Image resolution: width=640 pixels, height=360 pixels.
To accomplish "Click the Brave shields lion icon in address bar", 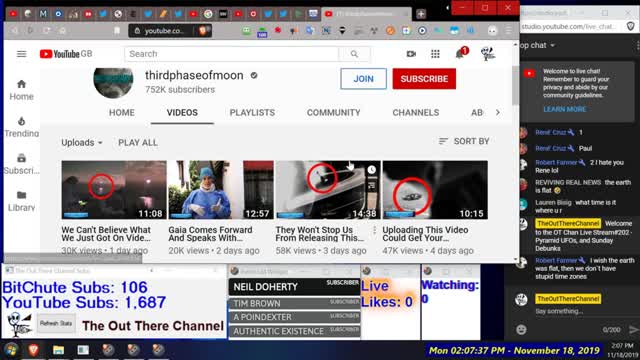I will click(203, 30).
